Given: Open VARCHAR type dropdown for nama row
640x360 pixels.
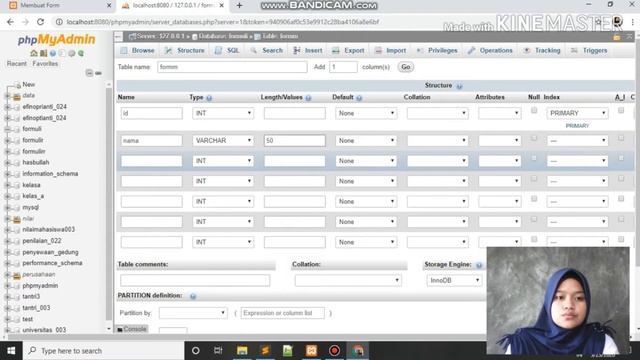Looking at the screenshot, I should [223, 140].
